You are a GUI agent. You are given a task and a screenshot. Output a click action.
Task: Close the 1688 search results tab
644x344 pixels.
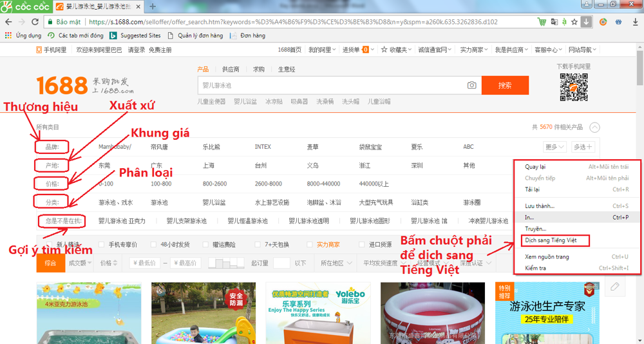coord(138,6)
